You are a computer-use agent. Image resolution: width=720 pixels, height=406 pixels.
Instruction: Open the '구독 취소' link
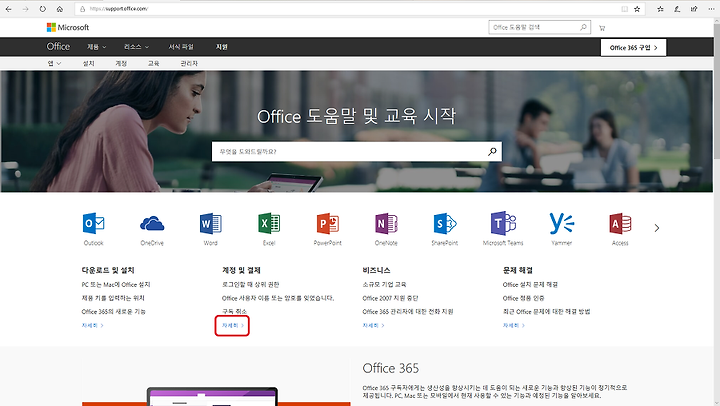pyautogui.click(x=235, y=311)
